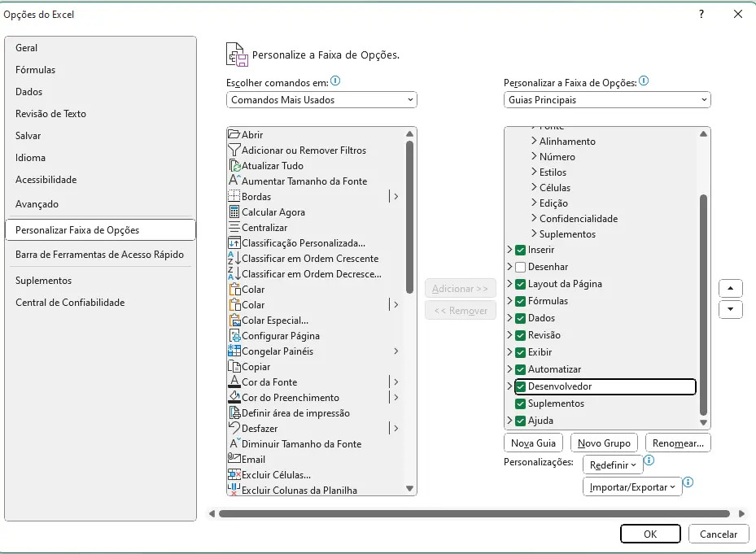Click the Classificação Personalizada icon
Screen dimensions: 756x554
pyautogui.click(x=234, y=243)
